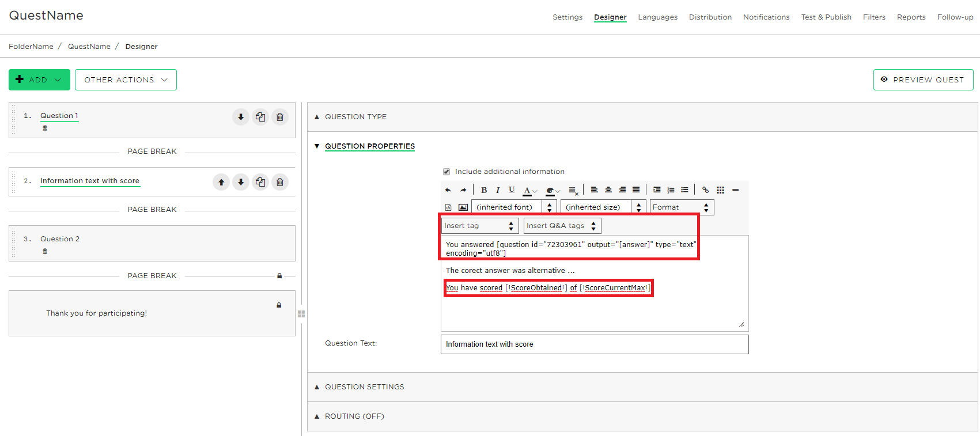Open the background color picker
Image resolution: width=980 pixels, height=436 pixels.
(553, 191)
